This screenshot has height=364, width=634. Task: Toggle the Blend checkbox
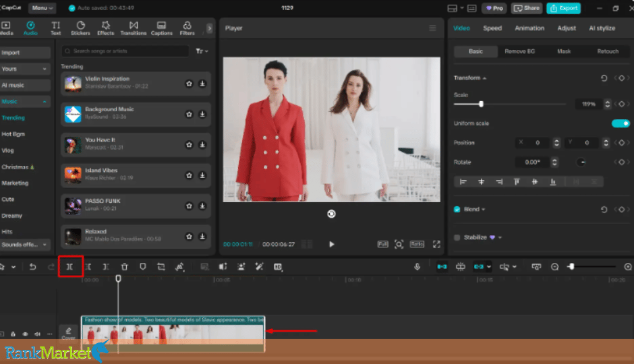pyautogui.click(x=457, y=209)
